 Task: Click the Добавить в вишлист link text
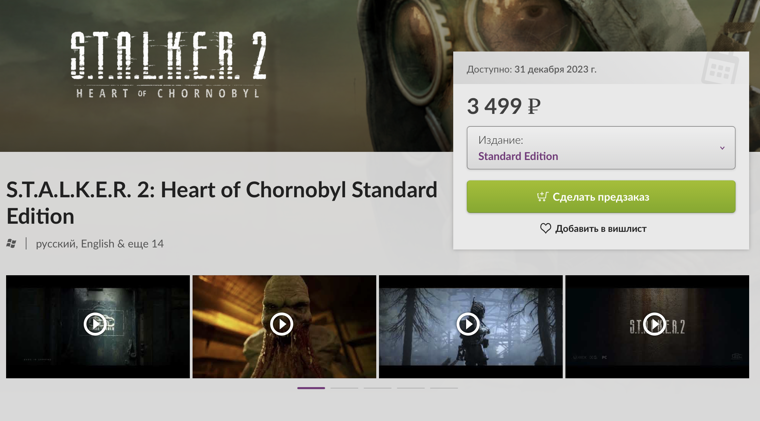[601, 229]
